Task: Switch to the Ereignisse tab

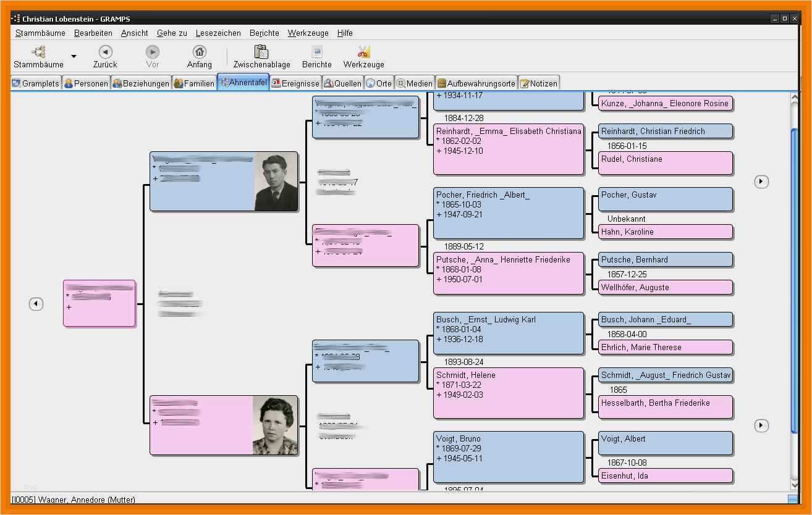Action: pyautogui.click(x=295, y=83)
